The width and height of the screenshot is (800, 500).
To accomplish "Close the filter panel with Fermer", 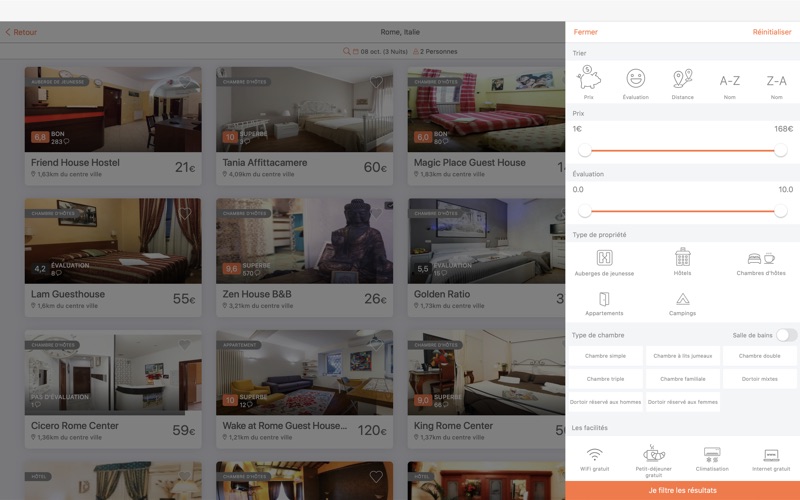I will (x=585, y=32).
